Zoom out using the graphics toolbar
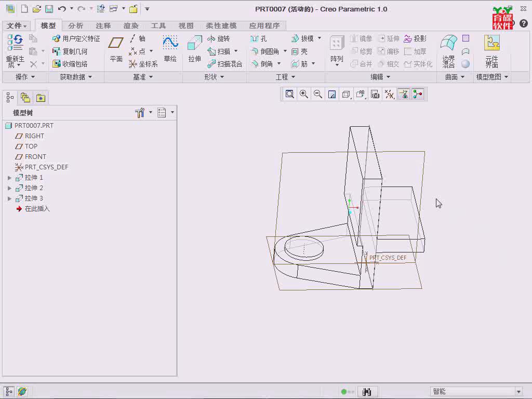This screenshot has width=532, height=399. click(317, 94)
